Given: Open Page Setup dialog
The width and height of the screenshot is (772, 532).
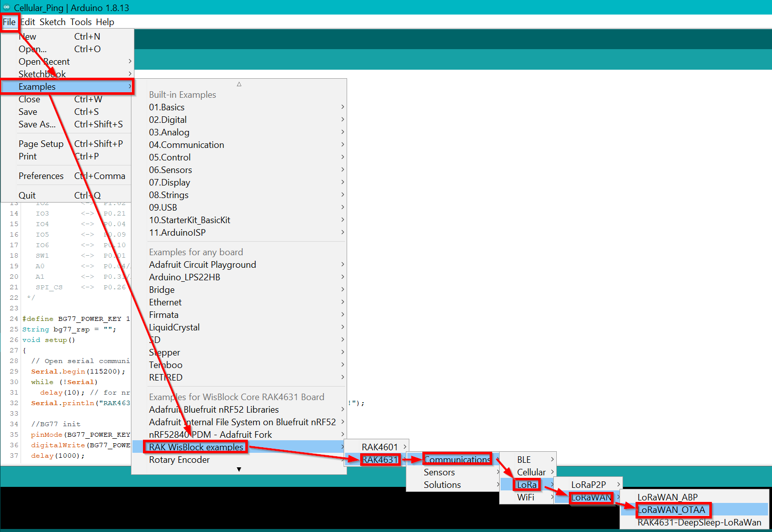Looking at the screenshot, I should 67,144.
